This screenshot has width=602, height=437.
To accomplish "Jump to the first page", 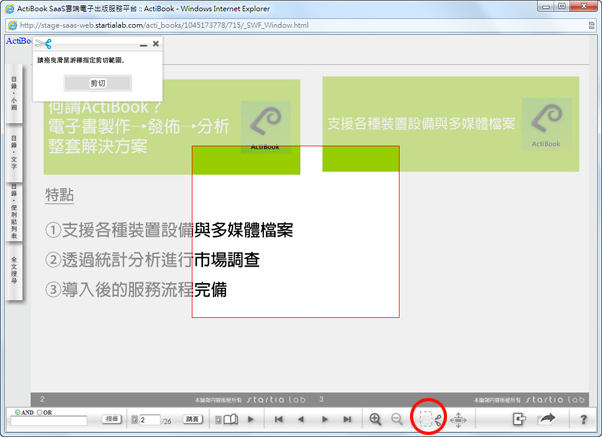I will [279, 419].
